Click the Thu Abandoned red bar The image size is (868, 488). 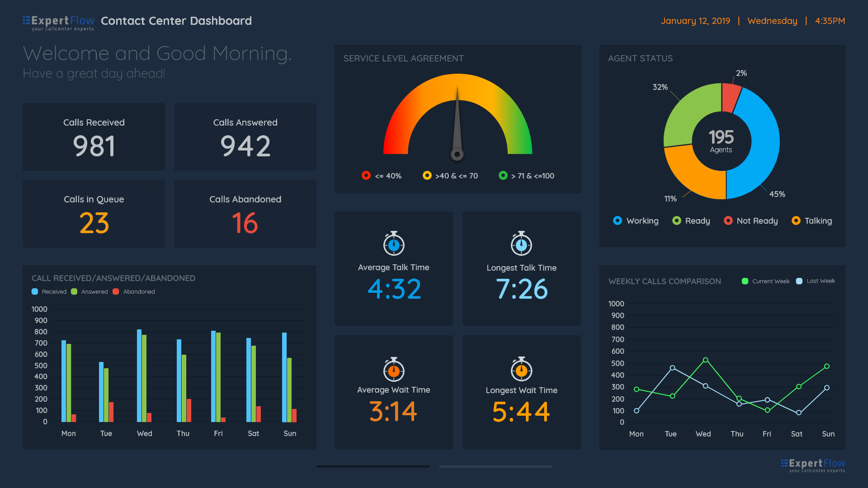[189, 410]
